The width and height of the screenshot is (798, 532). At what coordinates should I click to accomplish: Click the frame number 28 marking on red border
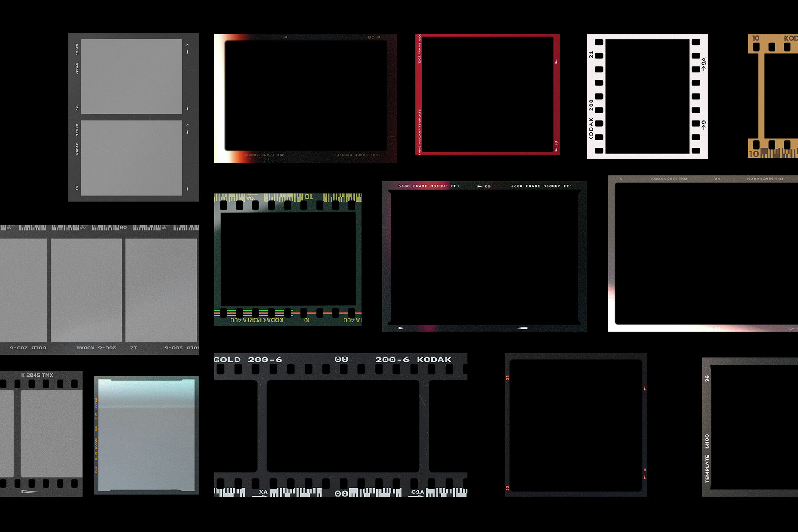tap(555, 143)
